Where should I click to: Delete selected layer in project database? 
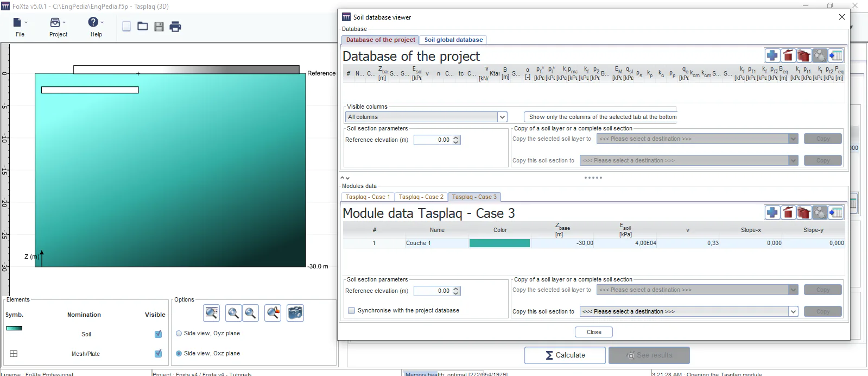[x=788, y=55]
